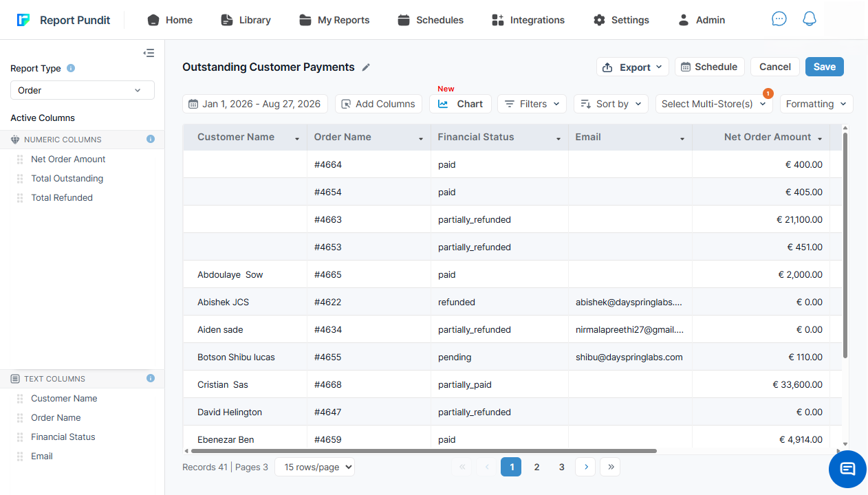This screenshot has width=868, height=495.
Task: Open the chat messages icon in header
Action: pos(779,19)
